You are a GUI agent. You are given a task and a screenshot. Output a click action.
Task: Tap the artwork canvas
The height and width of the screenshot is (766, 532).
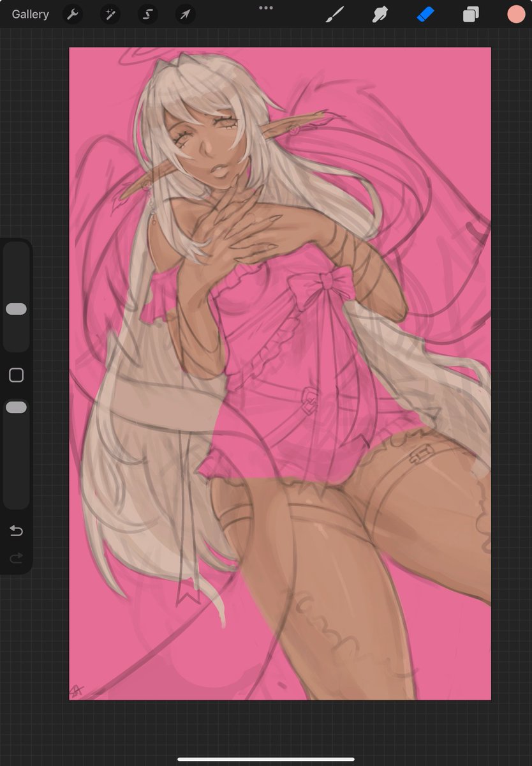[280, 373]
